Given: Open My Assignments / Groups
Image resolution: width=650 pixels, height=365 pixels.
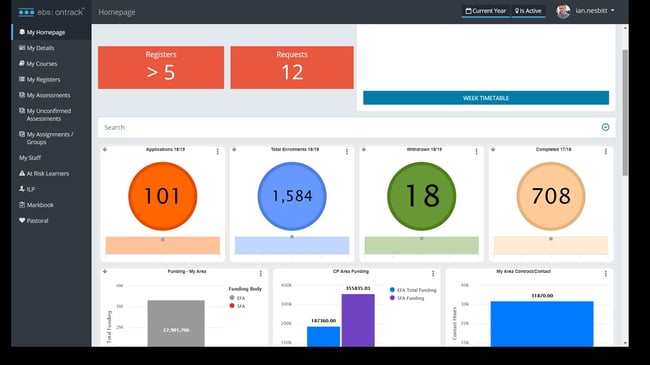Looking at the screenshot, I should (50, 138).
